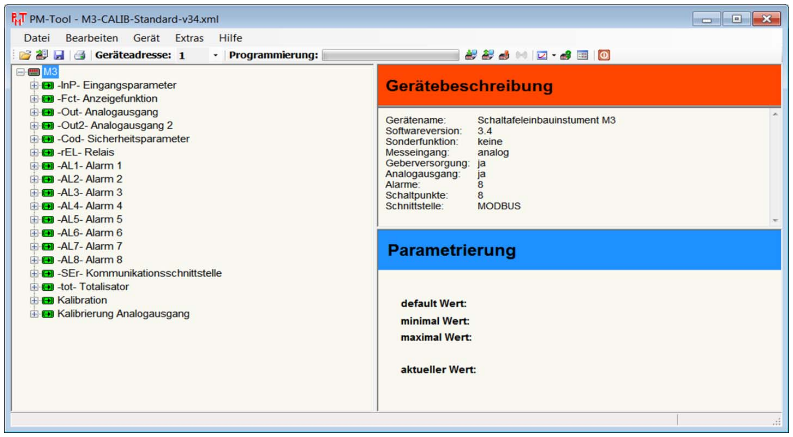Viewport: 793px width, 437px height.
Task: Click the green icon of -Fct- Anzeigefunktion
Action: point(48,99)
